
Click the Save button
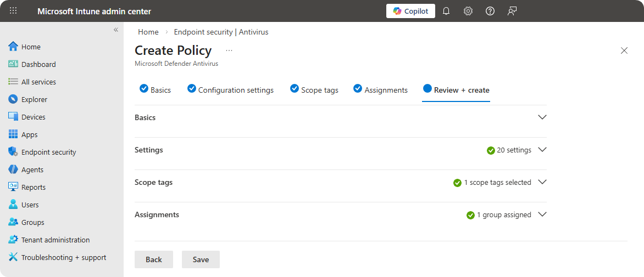[201, 259]
